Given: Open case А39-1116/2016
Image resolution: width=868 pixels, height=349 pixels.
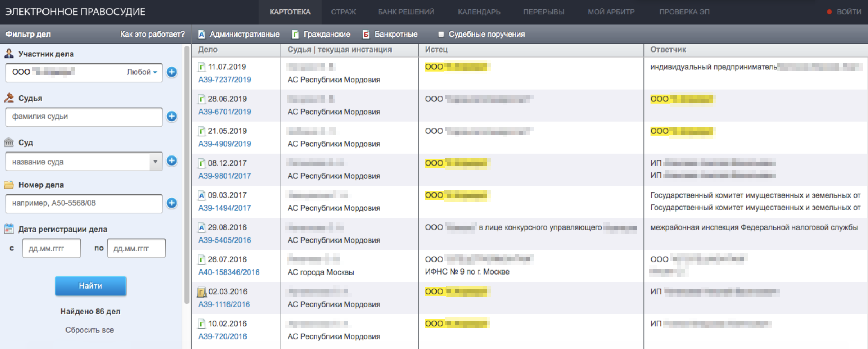Looking at the screenshot, I should pos(224,304).
